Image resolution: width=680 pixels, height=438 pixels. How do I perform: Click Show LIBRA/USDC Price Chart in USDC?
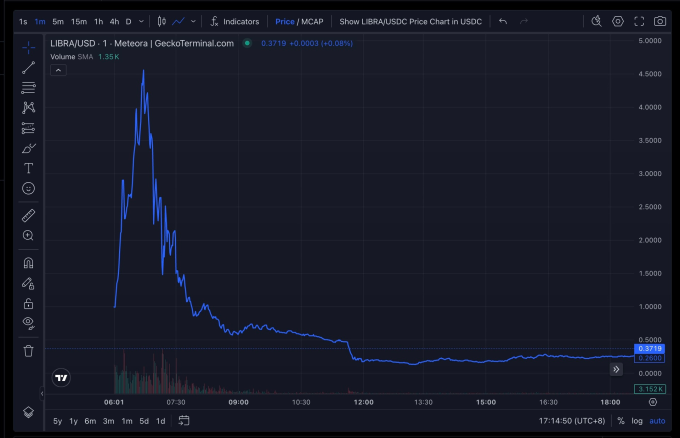pos(410,22)
